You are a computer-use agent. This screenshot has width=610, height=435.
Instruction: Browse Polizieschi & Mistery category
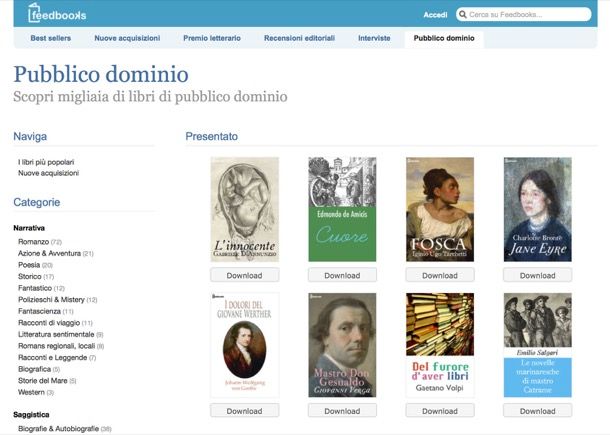click(x=51, y=300)
